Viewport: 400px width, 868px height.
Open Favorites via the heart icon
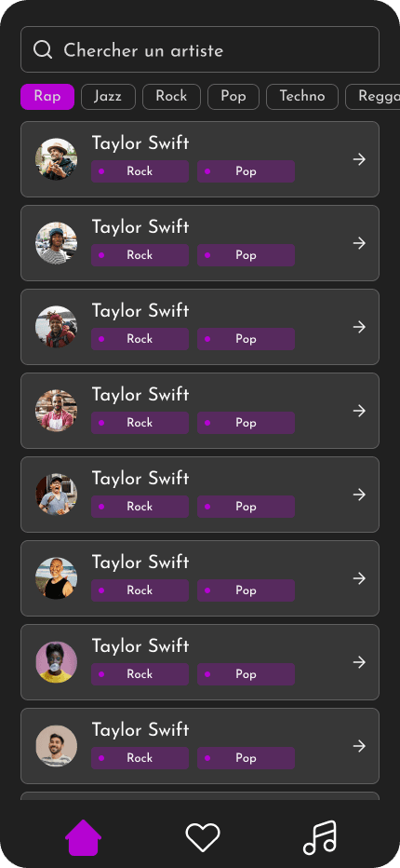pos(203,837)
